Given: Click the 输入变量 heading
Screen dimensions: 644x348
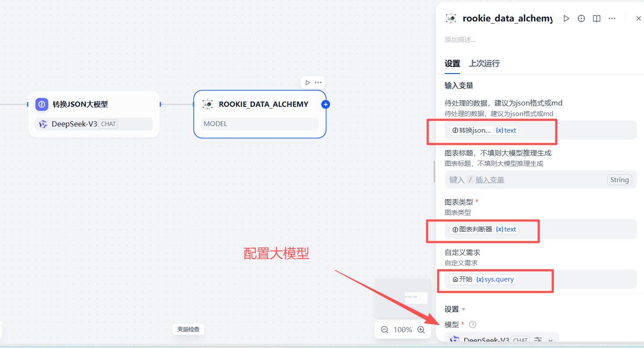Looking at the screenshot, I should click(x=459, y=85).
